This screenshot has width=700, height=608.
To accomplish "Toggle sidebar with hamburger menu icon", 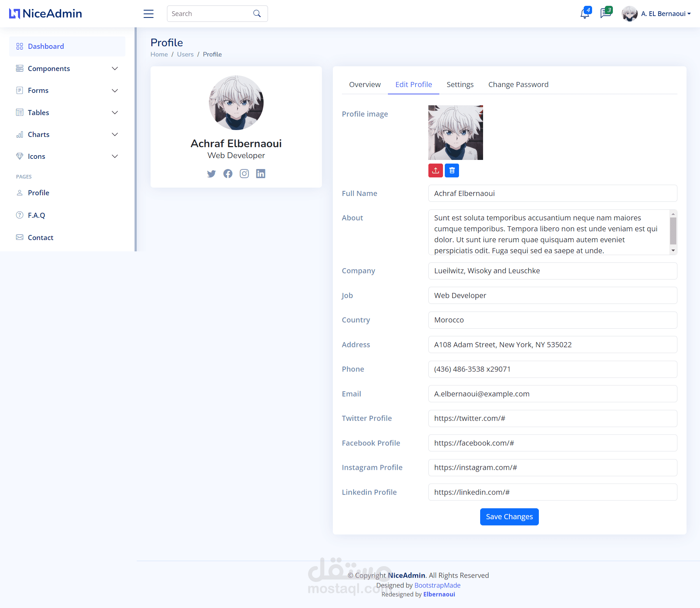I will pos(148,14).
